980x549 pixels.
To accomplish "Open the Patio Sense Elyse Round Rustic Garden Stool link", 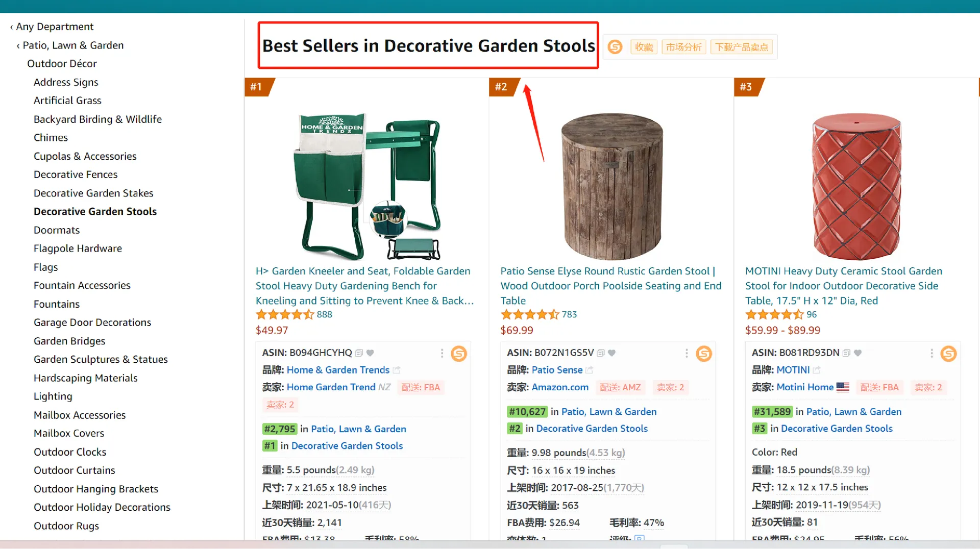I will (x=610, y=286).
